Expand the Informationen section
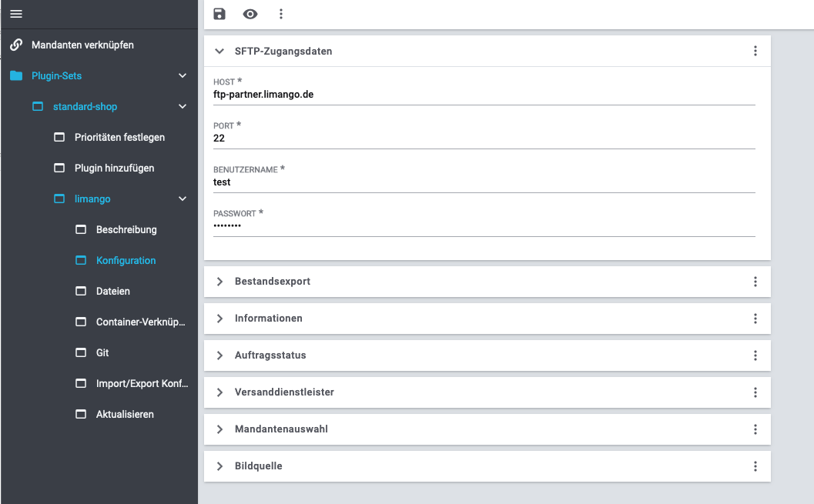Image resolution: width=814 pixels, height=504 pixels. (219, 319)
